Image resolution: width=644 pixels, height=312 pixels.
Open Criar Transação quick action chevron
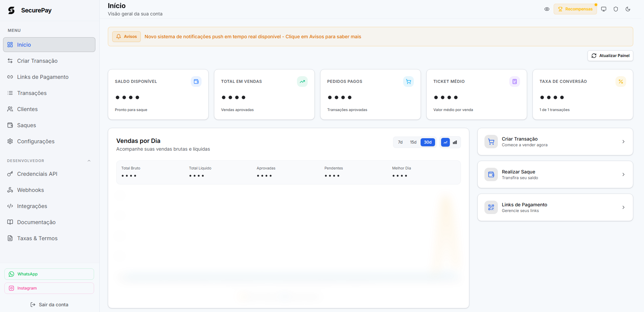click(623, 142)
